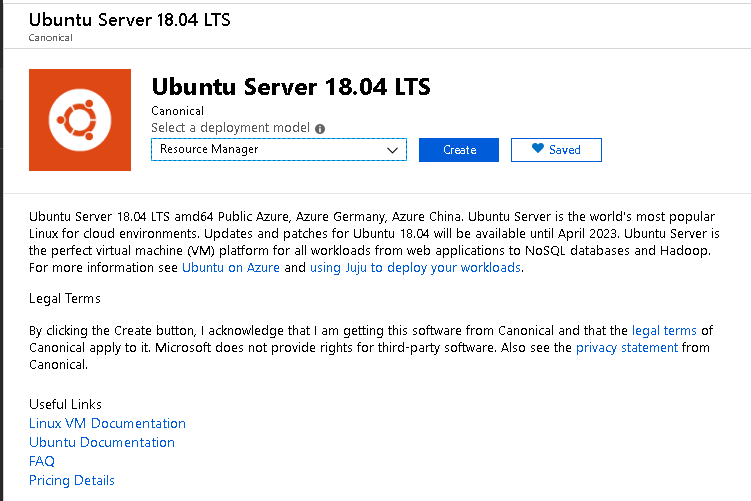Click the deployment model info icon
Viewport: 751px width, 501px height.
[320, 129]
